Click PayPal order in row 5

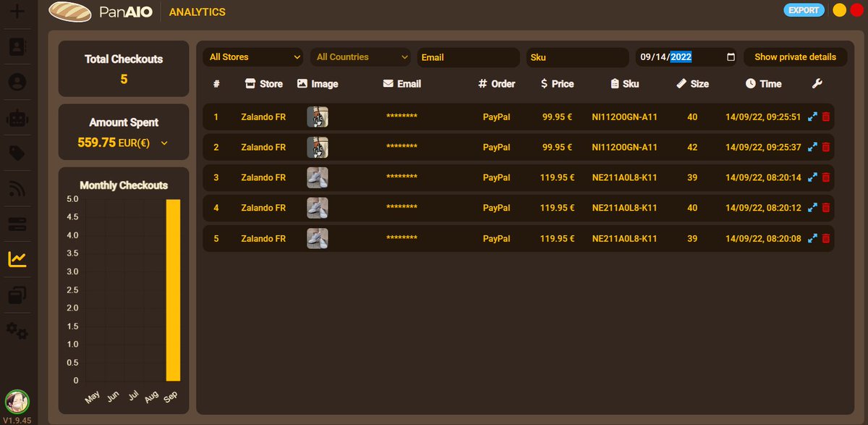(x=497, y=238)
